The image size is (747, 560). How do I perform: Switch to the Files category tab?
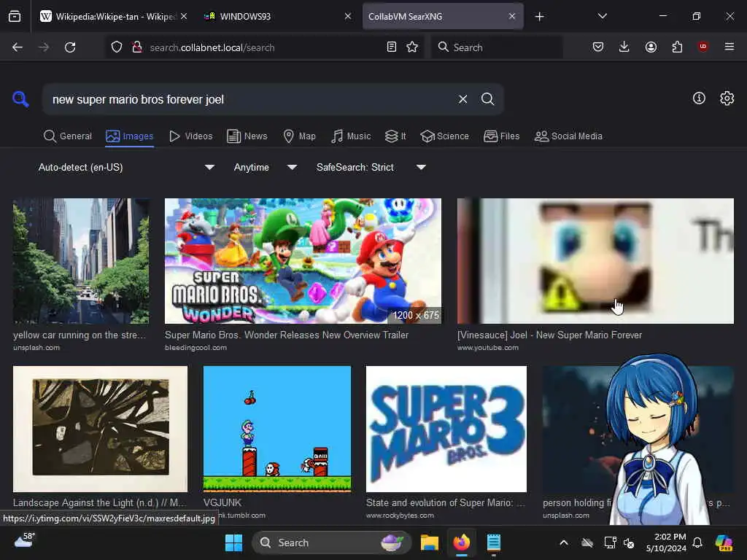(x=502, y=136)
